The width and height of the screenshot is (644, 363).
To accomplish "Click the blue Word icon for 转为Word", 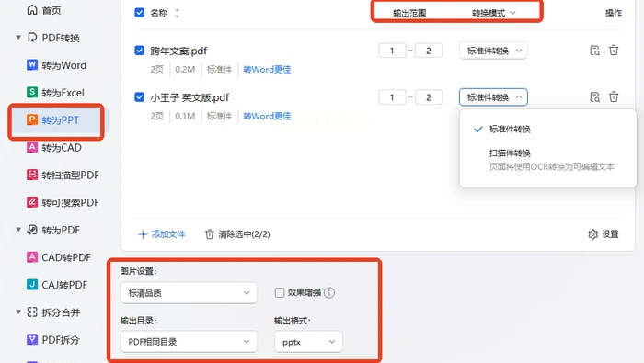I will [32, 65].
